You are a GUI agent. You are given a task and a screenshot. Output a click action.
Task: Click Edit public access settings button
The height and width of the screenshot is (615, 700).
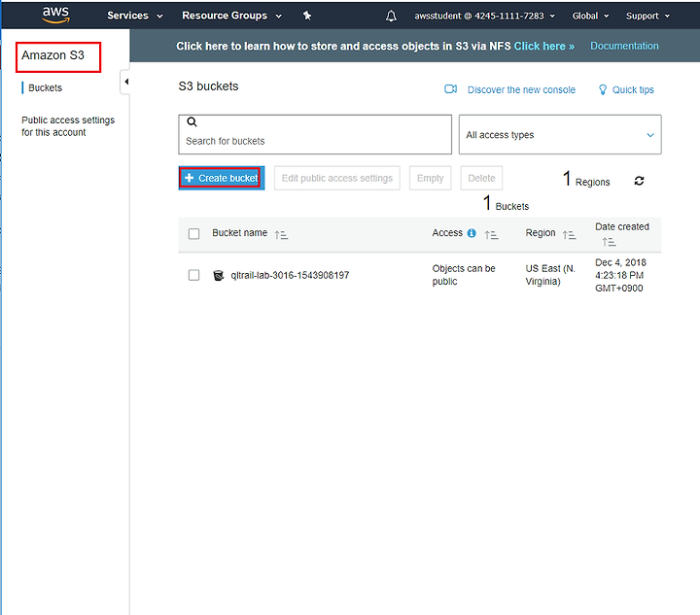coord(337,178)
